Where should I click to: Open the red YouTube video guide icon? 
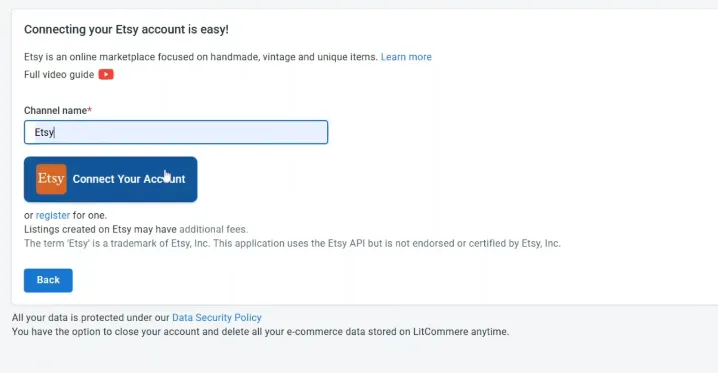pyautogui.click(x=106, y=74)
